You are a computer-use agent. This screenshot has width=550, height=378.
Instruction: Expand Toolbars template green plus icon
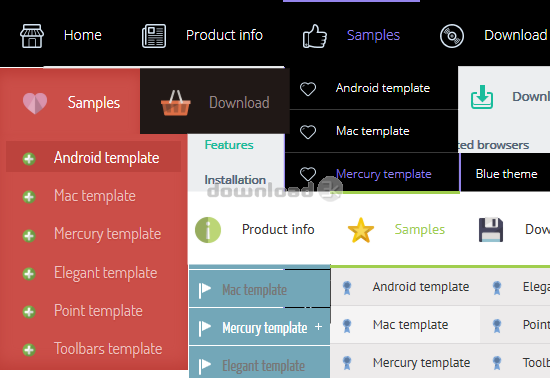(29, 350)
